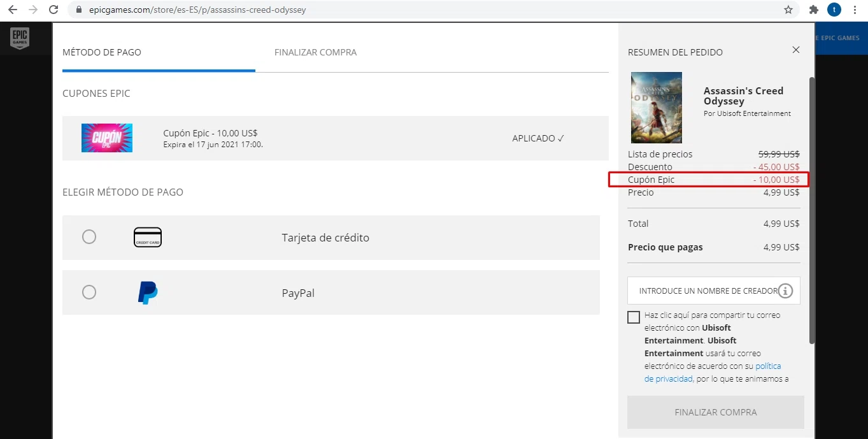Switch to the Método de pago tab

click(102, 52)
